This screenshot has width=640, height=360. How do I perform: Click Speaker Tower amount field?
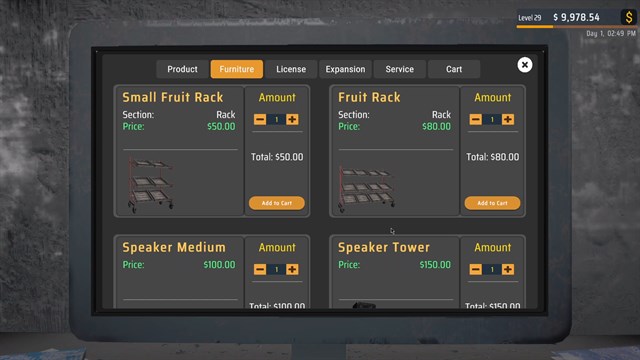tap(492, 269)
